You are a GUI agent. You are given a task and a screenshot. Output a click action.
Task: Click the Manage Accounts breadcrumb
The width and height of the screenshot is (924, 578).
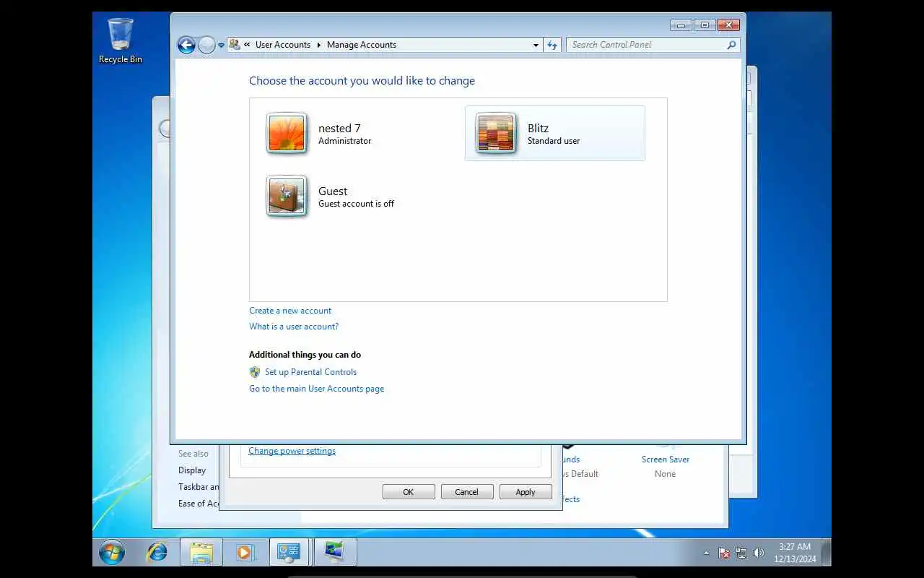(x=362, y=45)
